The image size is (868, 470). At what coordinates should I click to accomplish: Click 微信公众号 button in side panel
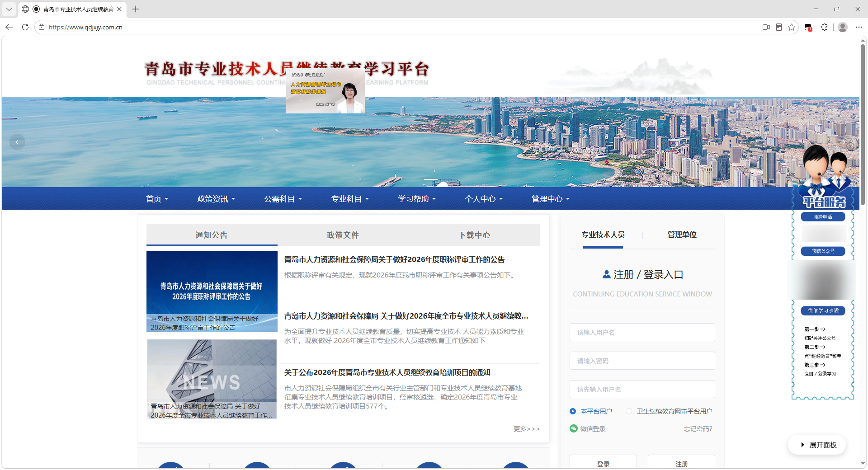[x=823, y=251]
